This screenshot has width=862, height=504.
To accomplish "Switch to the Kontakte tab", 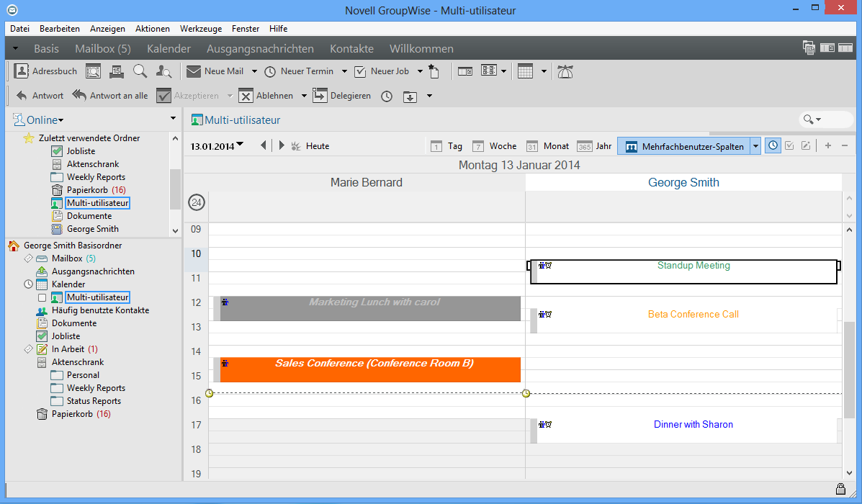I will (x=352, y=49).
